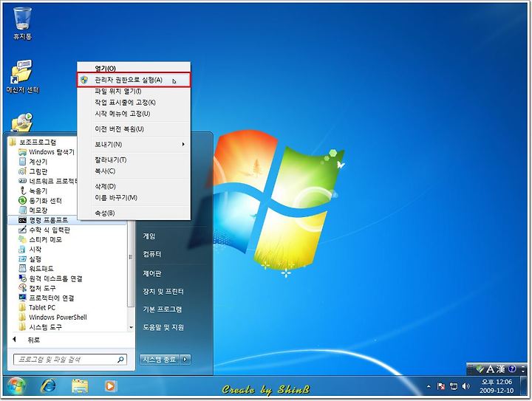Click the Start orb button
Image resolution: width=532 pixels, height=401 pixels.
[x=16, y=386]
